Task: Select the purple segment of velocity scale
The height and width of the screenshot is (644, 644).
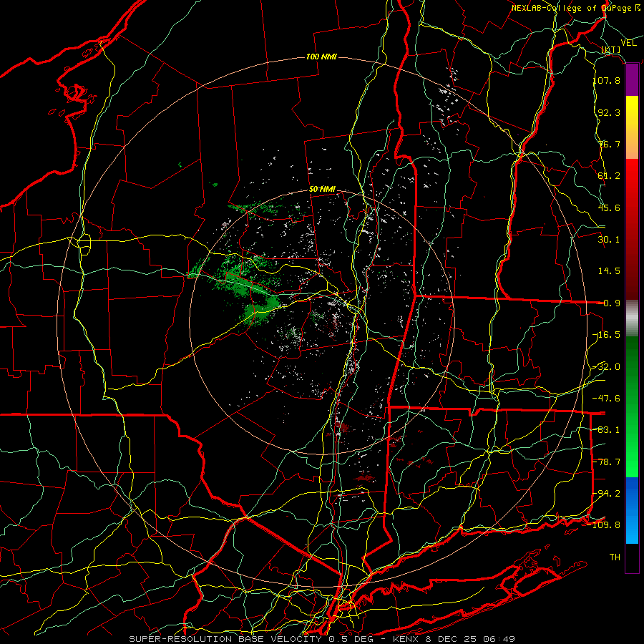Action: pyautogui.click(x=632, y=80)
